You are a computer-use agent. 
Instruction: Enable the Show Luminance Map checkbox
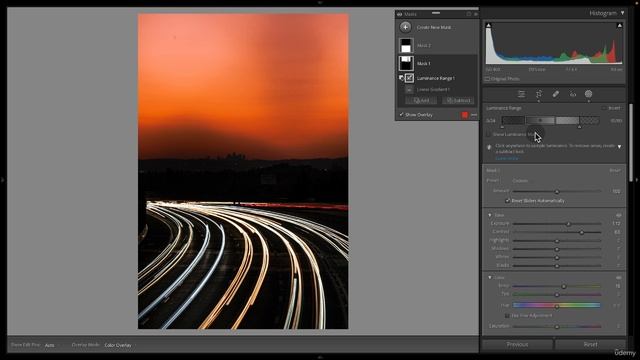click(x=488, y=134)
